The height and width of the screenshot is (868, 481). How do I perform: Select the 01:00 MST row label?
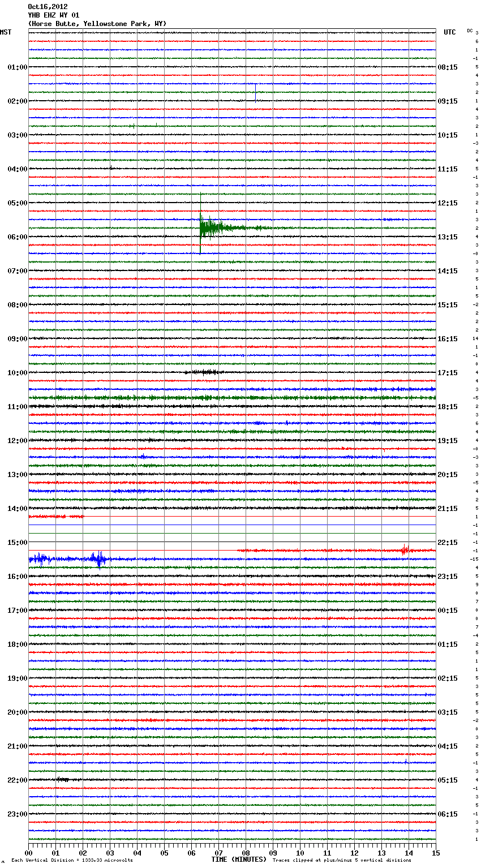coord(18,67)
